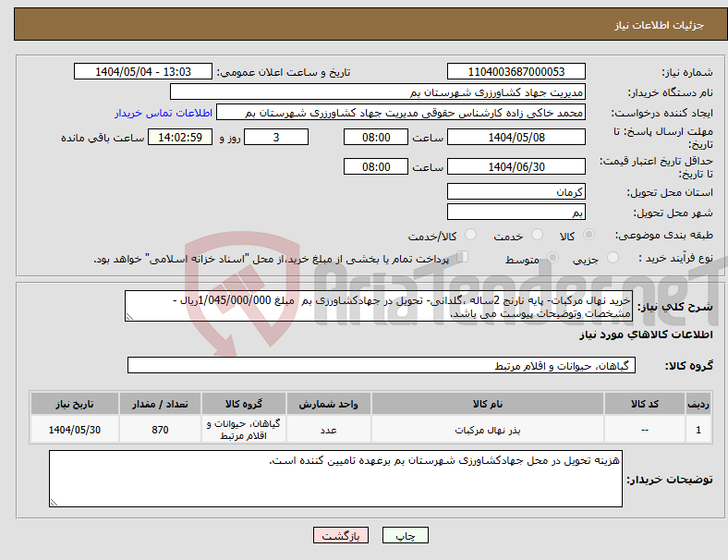The image size is (728, 560).
Task: Click the ردیف column header
Action: coord(698,404)
